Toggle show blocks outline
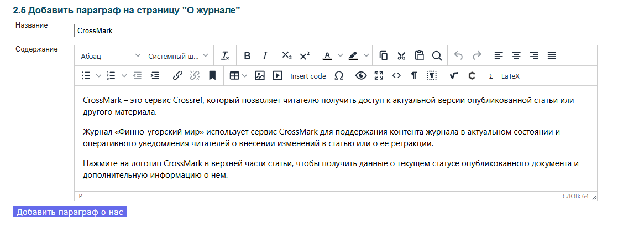The image size is (644, 226). tap(432, 76)
